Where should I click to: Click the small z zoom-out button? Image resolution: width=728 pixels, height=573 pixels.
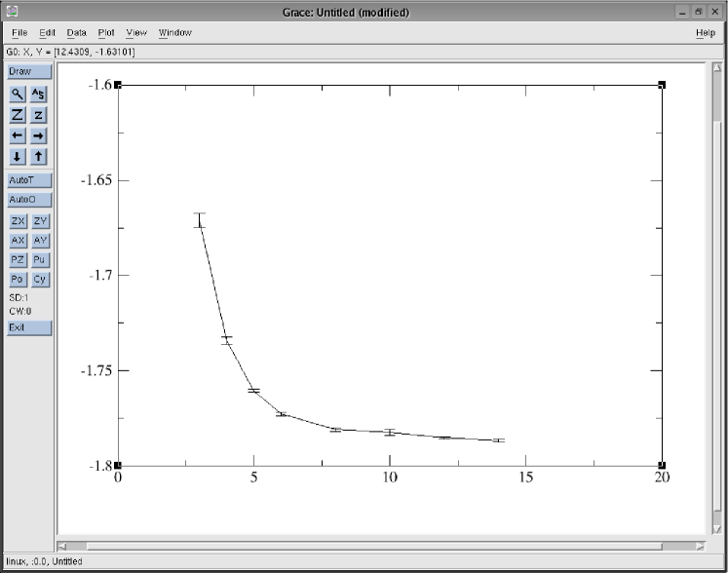(x=39, y=115)
